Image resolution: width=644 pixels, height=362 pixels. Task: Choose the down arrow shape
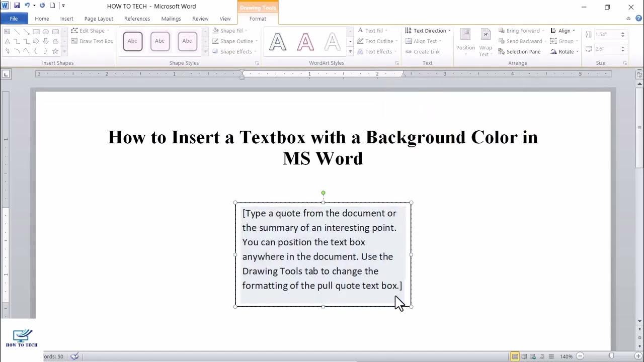pos(45,41)
